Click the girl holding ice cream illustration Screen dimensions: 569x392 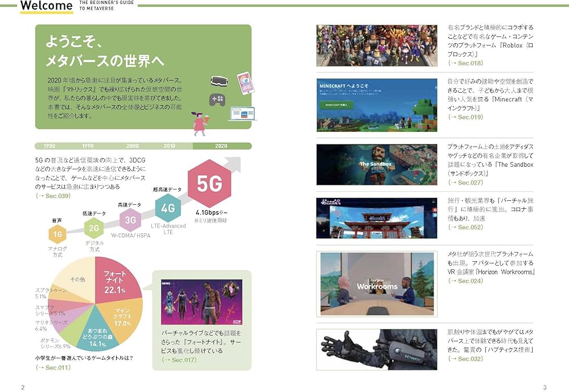point(200,123)
